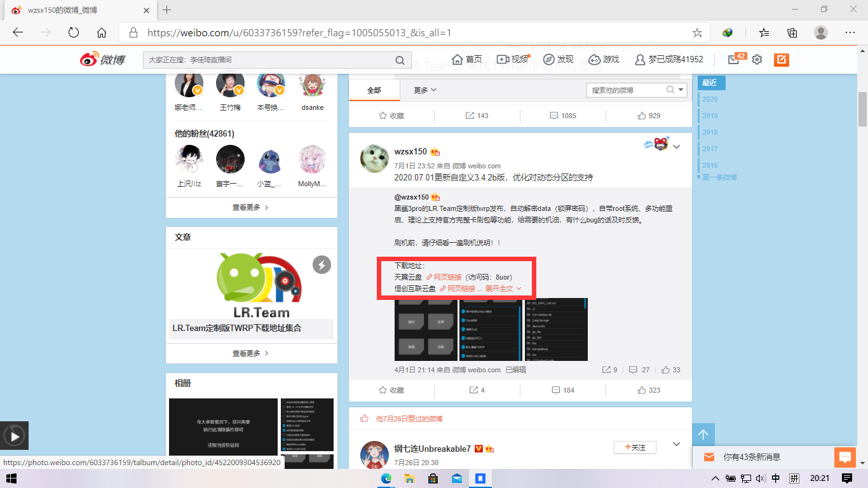Expand 展开全文 to read full post
868x488 pixels.
pos(503,288)
